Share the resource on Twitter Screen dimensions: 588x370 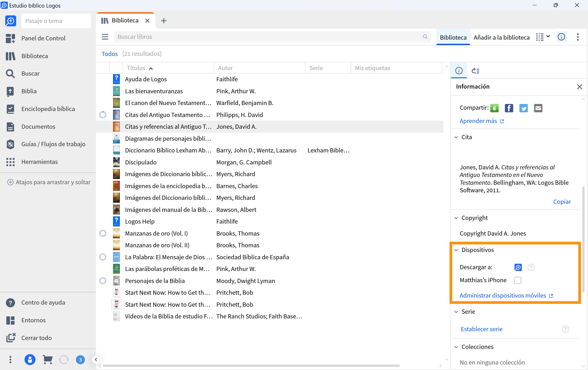point(524,108)
